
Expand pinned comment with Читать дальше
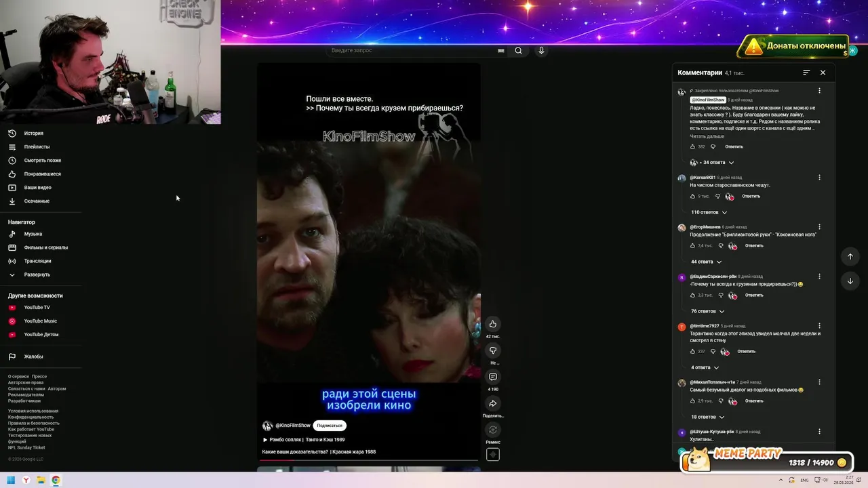tap(707, 136)
